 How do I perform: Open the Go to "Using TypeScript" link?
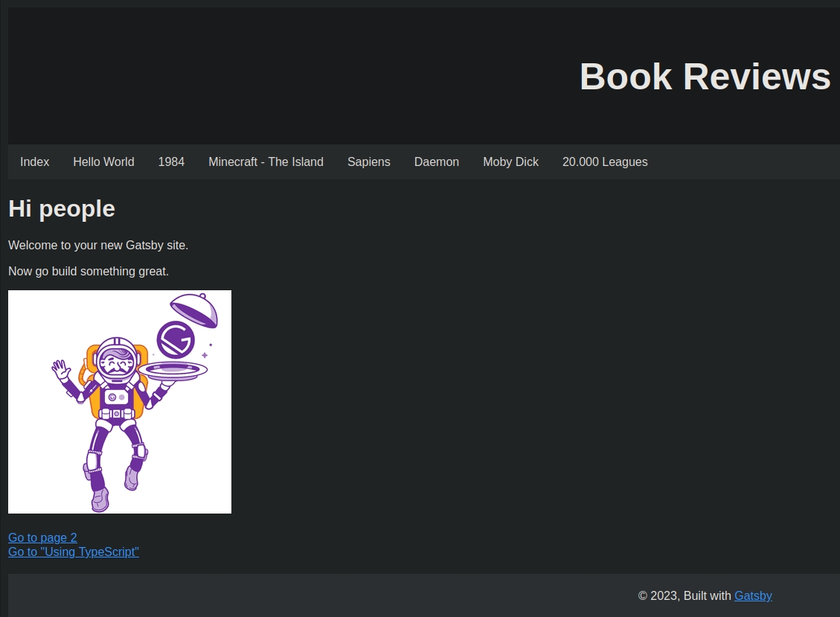73,552
